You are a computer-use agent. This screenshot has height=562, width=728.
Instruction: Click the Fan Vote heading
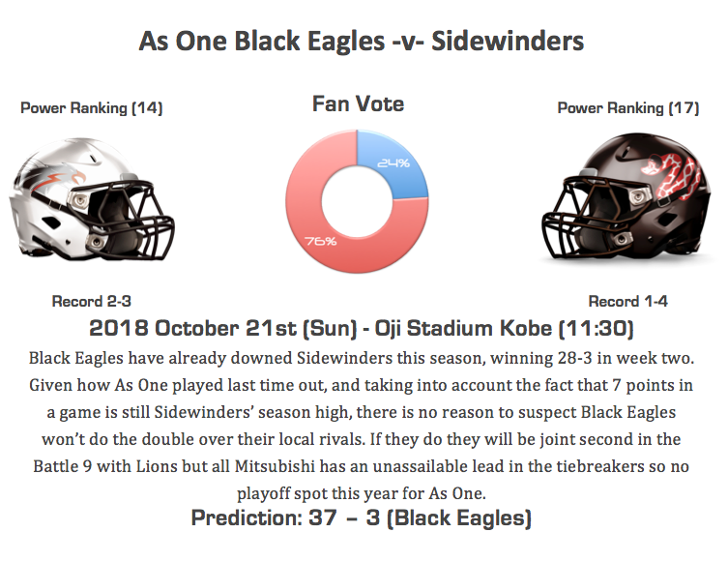pos(358,104)
